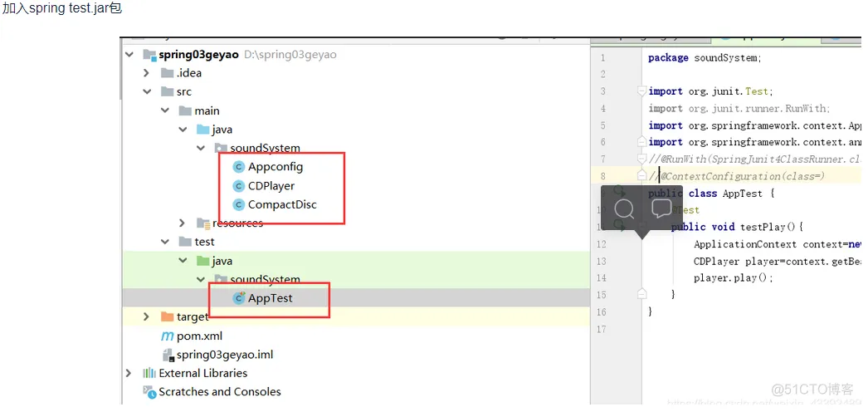Click the Scratches and Consoles icon
The image size is (868, 412).
pyautogui.click(x=149, y=391)
